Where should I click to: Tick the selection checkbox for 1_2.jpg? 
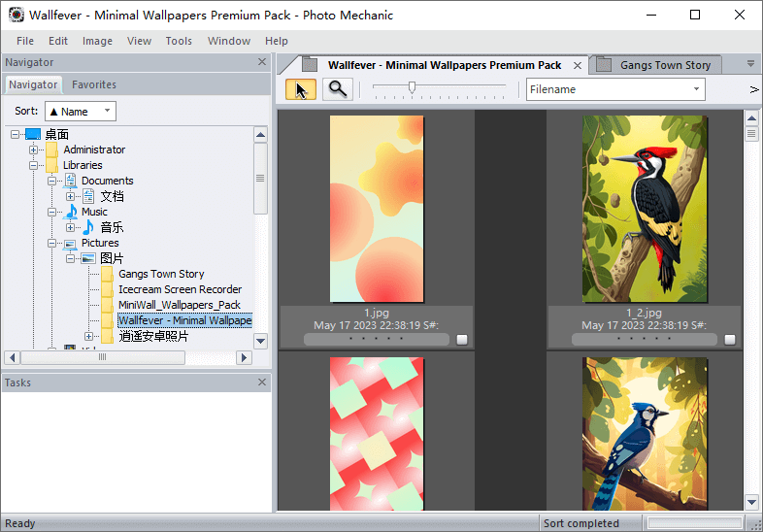tap(729, 339)
